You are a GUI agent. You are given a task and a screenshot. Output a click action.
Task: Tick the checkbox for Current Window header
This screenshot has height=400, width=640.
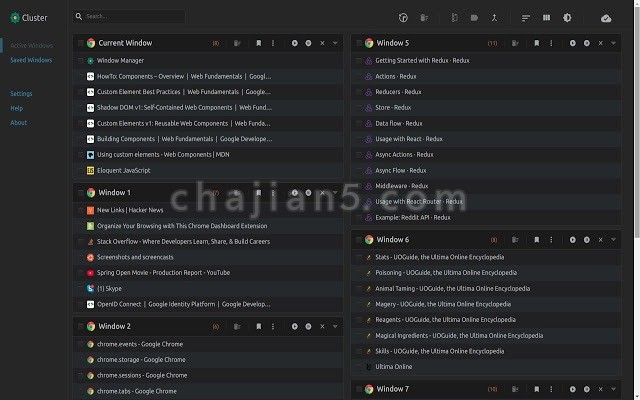[x=80, y=43]
